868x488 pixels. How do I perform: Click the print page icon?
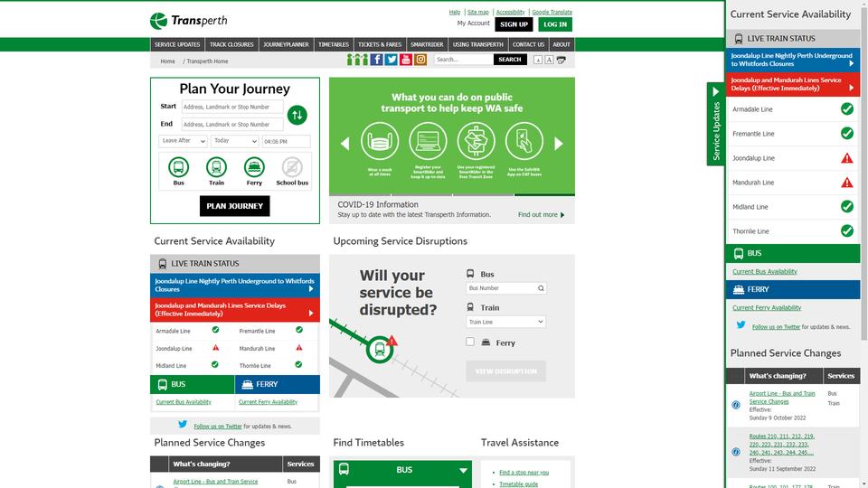561,60
